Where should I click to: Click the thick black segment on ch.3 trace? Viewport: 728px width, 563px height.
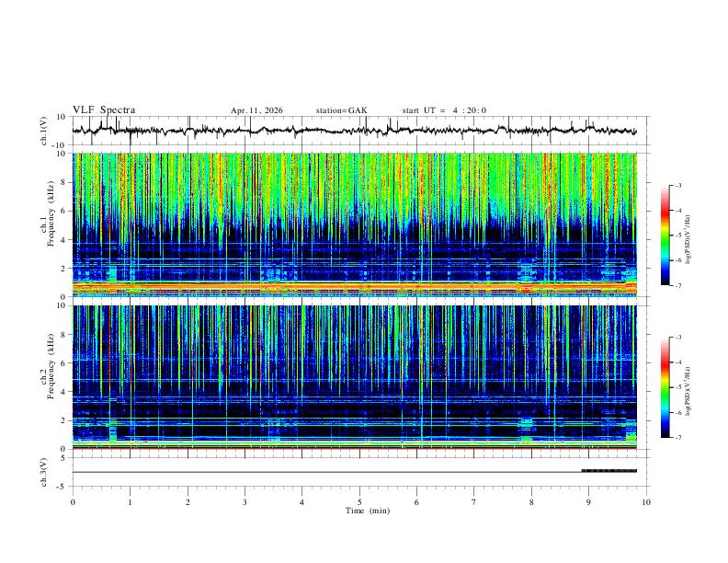click(609, 471)
